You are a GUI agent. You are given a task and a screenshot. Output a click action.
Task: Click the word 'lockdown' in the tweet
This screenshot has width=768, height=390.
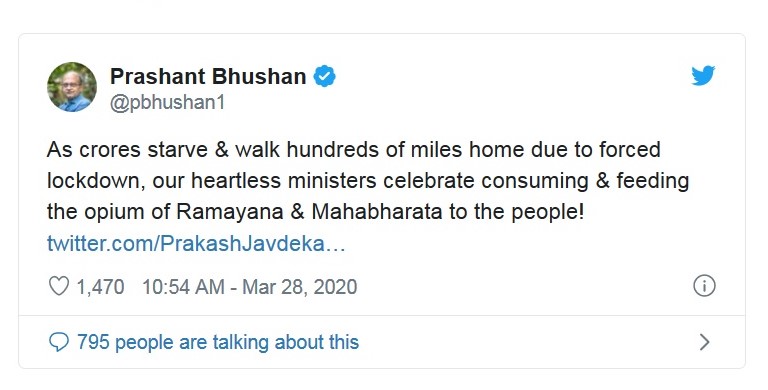click(95, 181)
